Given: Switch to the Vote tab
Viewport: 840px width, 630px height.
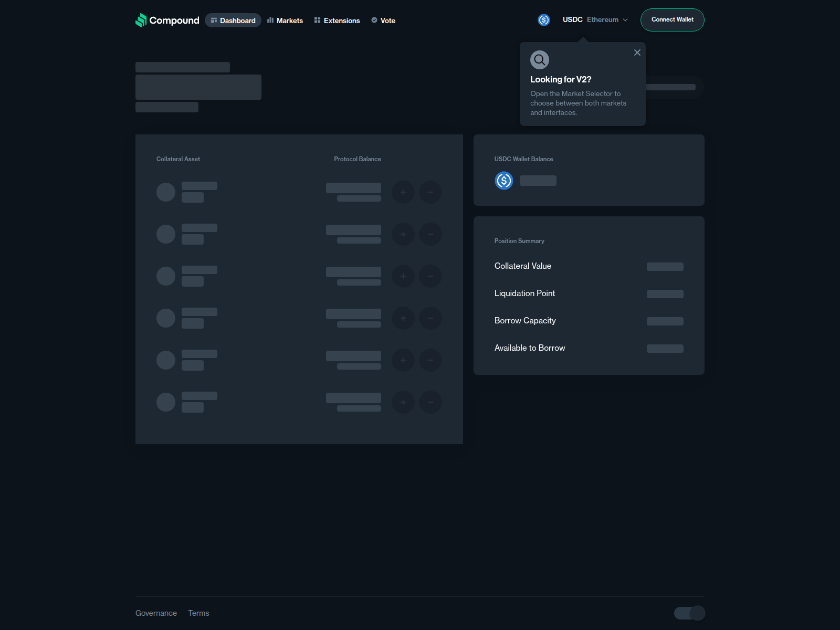Looking at the screenshot, I should [x=383, y=20].
